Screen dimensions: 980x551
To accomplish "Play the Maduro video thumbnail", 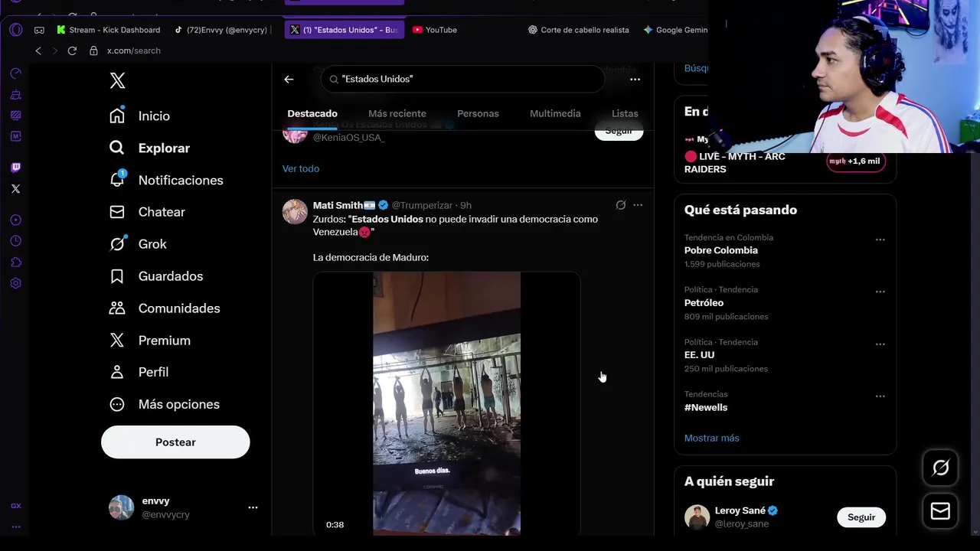I will point(446,404).
